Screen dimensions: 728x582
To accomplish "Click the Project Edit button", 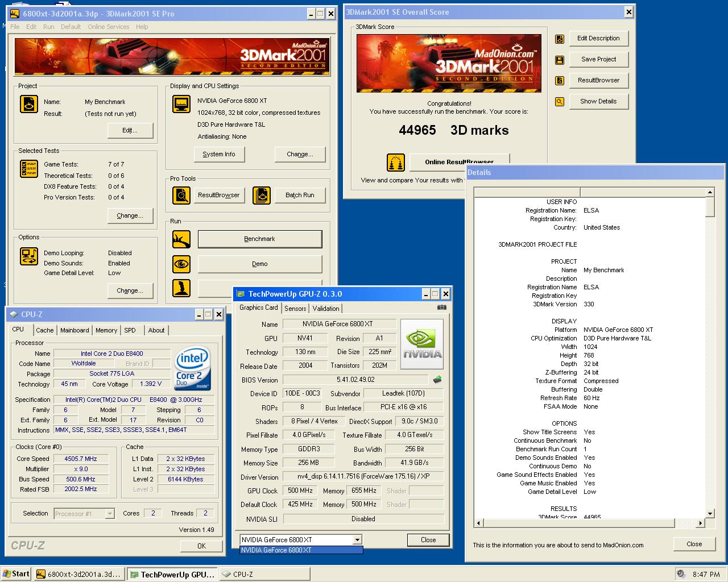I will (130, 131).
